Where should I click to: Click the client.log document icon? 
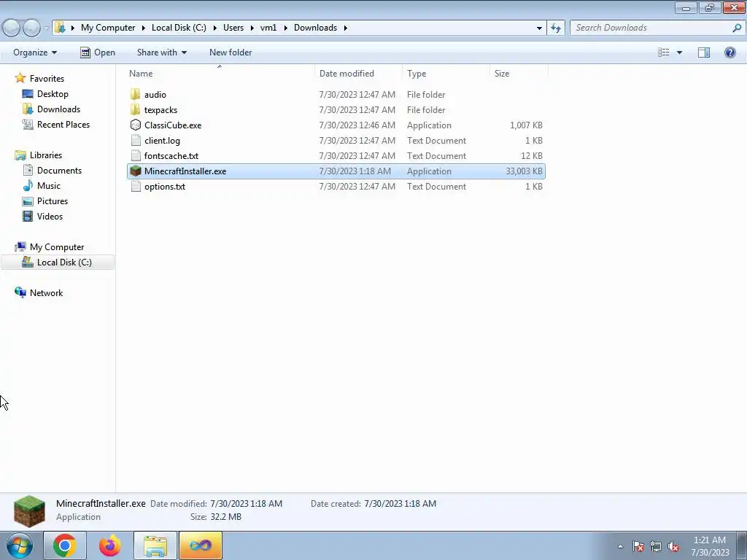135,141
